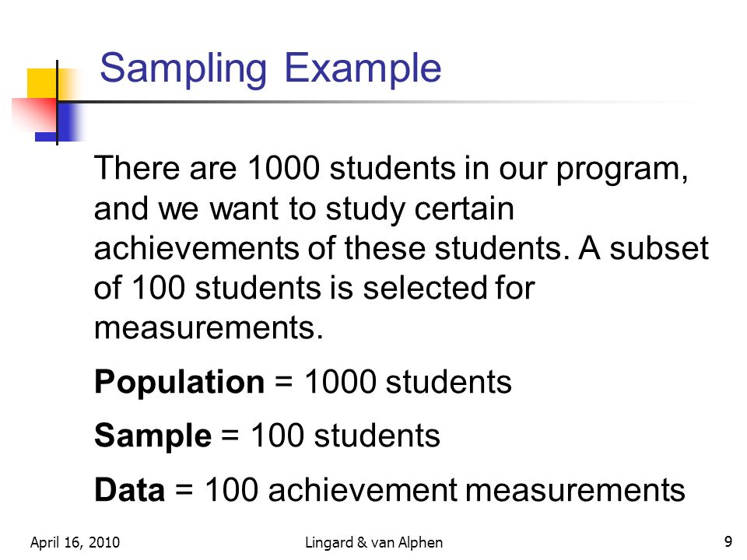
Task: Click the text '1000 students' after Population
Action: pos(408,382)
